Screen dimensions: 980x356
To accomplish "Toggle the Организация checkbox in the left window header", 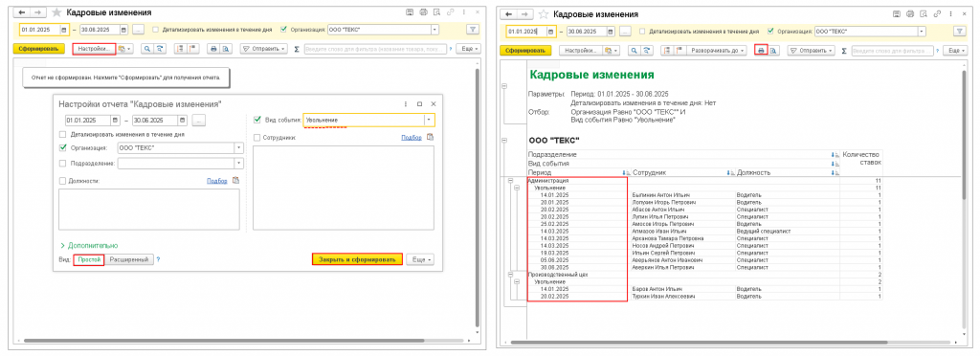I will coord(283,29).
